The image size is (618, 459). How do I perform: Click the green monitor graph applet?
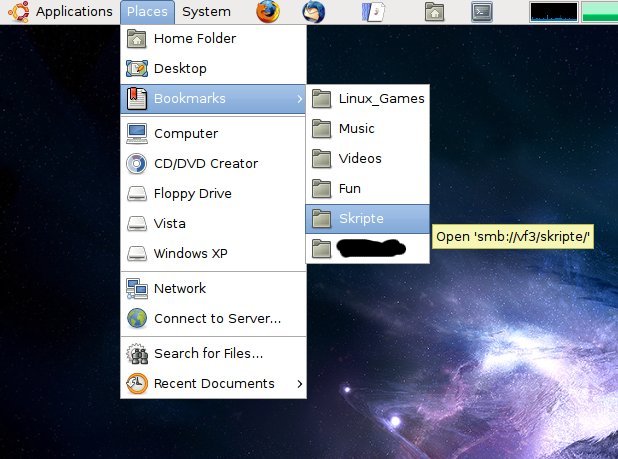(599, 12)
